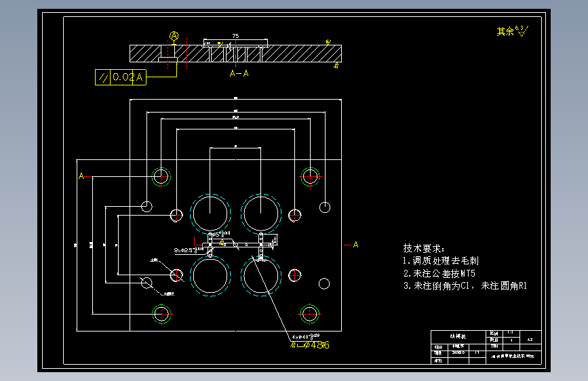
Task: Click the 0.02 value in the tolerance frame
Action: pyautogui.click(x=122, y=77)
